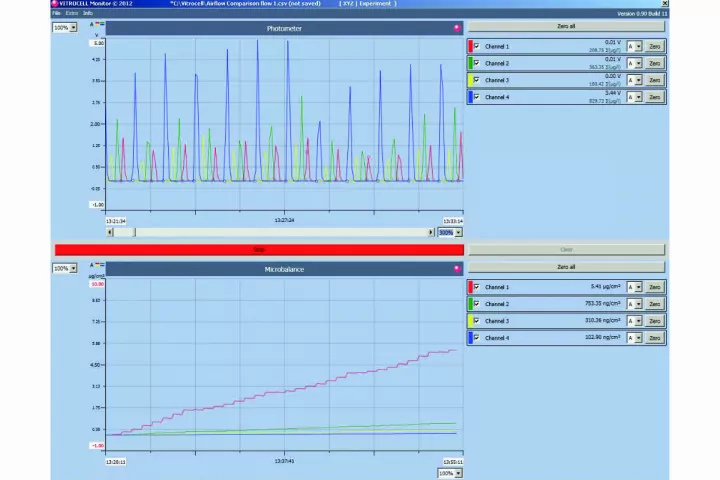Toggle Microbalance Channel 3 checkbox

[x=476, y=321]
